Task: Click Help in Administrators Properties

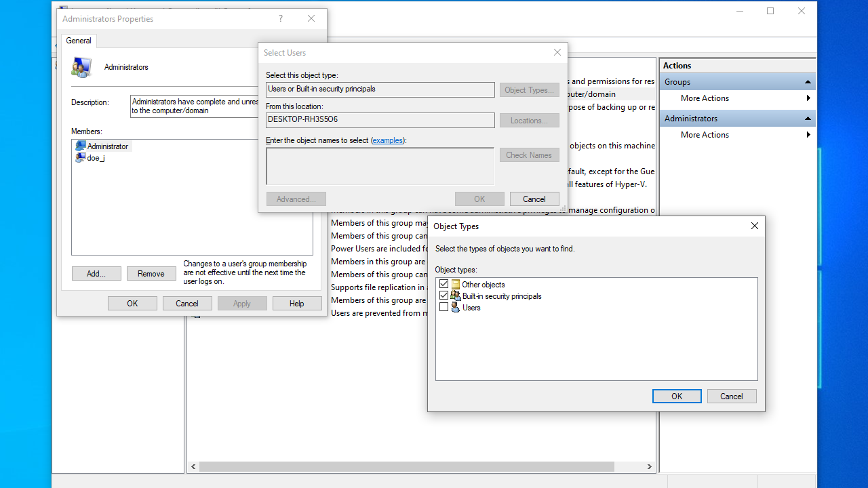Action: (x=297, y=304)
